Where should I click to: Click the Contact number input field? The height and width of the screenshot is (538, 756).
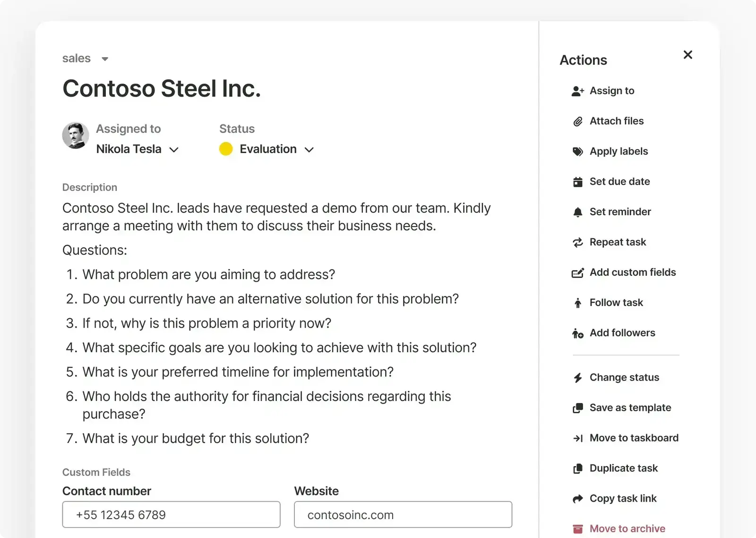tap(171, 514)
